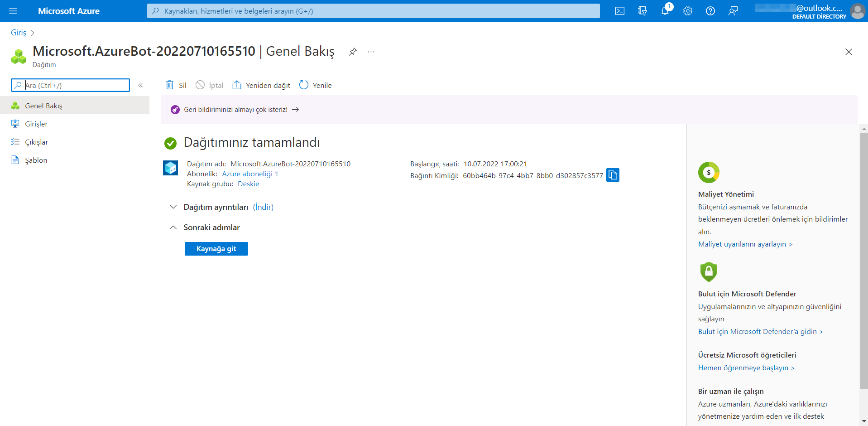Click the Maliyet Yönetimi icon
Image resolution: width=868 pixels, height=426 pixels.
click(709, 172)
